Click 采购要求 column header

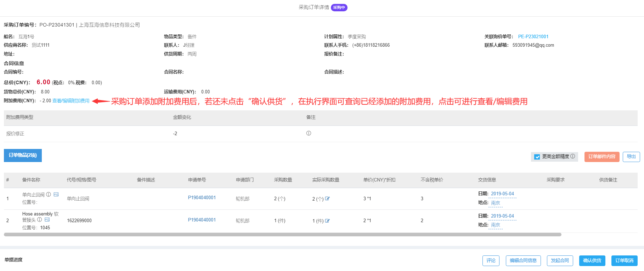coord(555,180)
